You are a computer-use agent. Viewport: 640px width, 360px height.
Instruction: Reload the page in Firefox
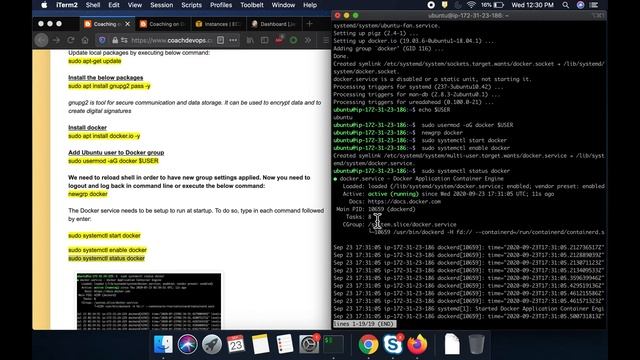[x=71, y=40]
